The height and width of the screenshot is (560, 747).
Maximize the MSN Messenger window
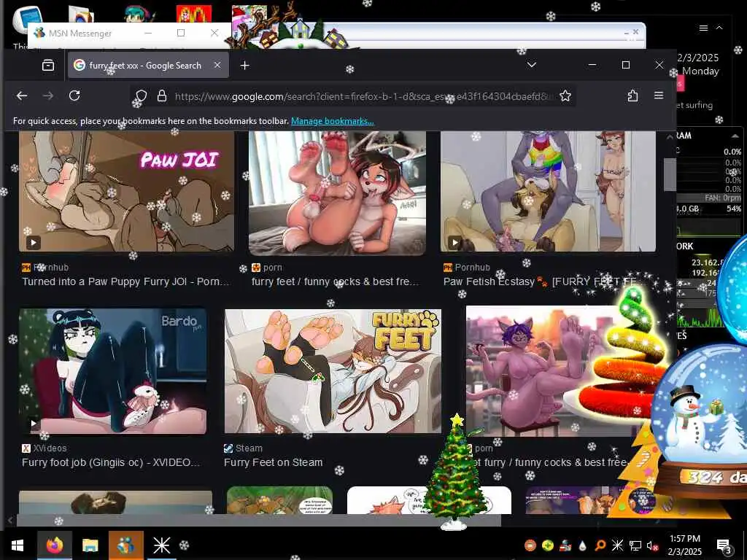tap(181, 33)
